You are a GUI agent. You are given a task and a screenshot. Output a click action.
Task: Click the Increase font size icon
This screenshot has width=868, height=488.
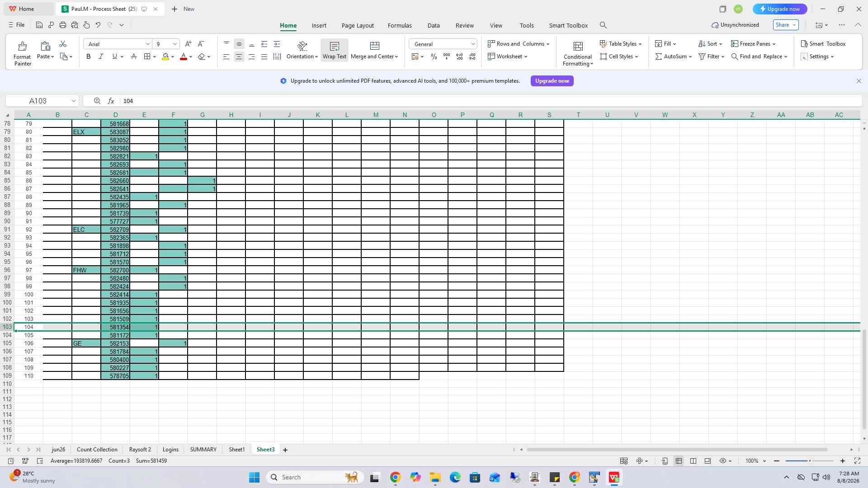coord(188,44)
